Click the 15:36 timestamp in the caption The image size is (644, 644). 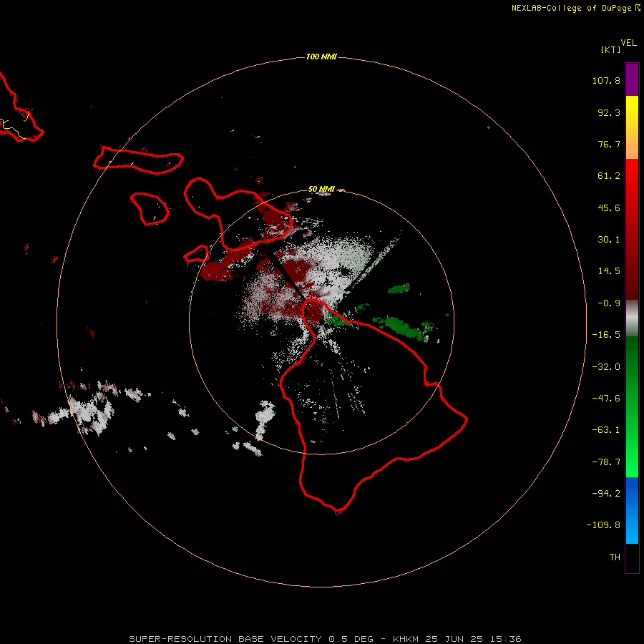tap(506, 639)
